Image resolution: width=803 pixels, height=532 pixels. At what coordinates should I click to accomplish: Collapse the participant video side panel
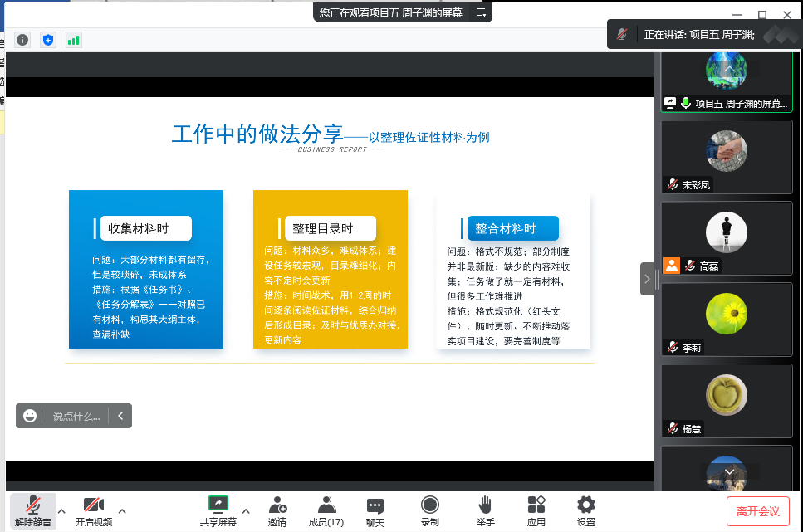pyautogui.click(x=647, y=279)
